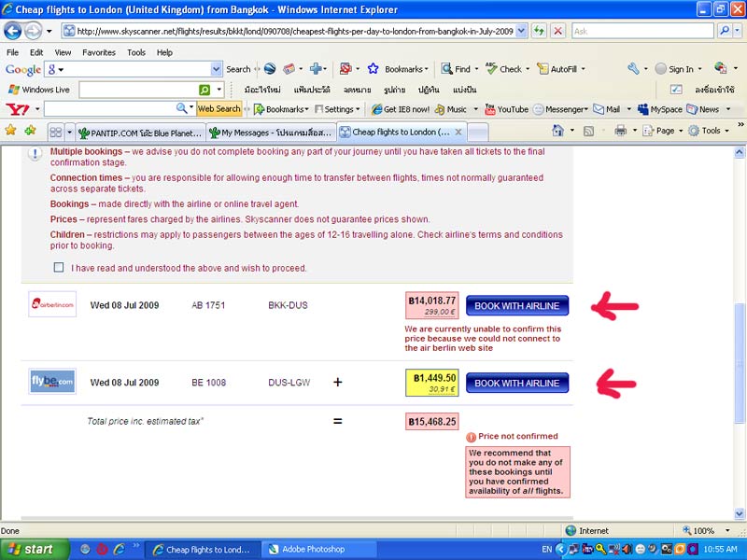Open the View menu
747x560 pixels.
pyautogui.click(x=63, y=52)
